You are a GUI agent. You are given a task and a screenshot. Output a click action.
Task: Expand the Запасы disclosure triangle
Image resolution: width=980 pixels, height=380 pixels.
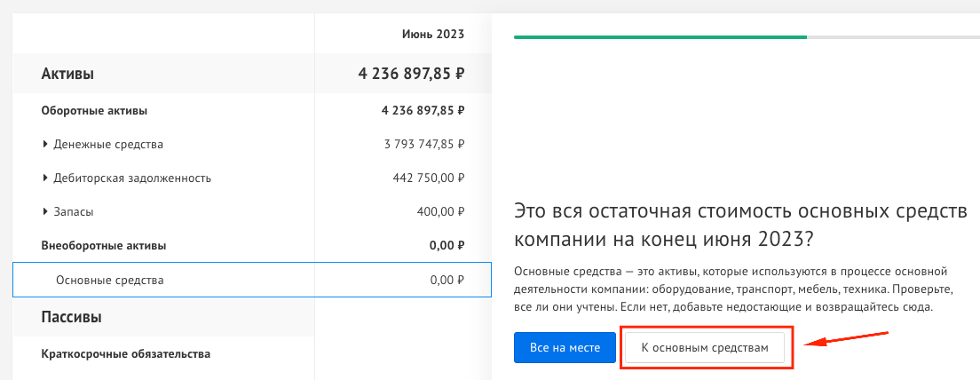tap(45, 212)
